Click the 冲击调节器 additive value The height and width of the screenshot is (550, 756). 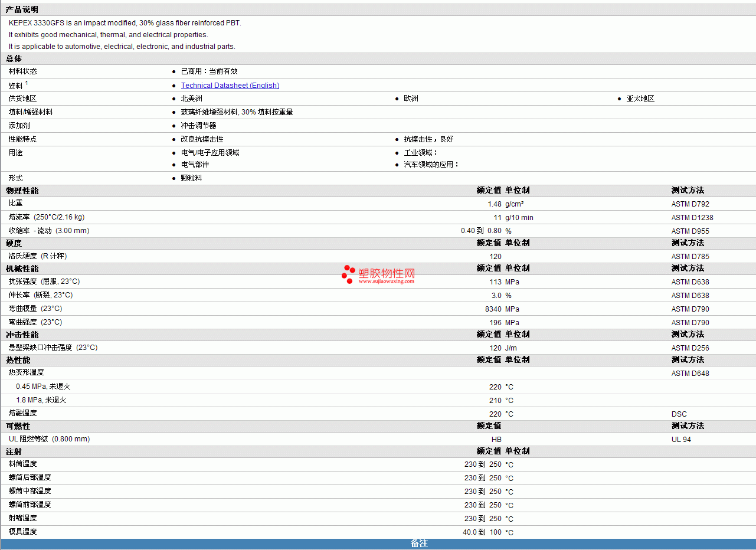point(198,126)
